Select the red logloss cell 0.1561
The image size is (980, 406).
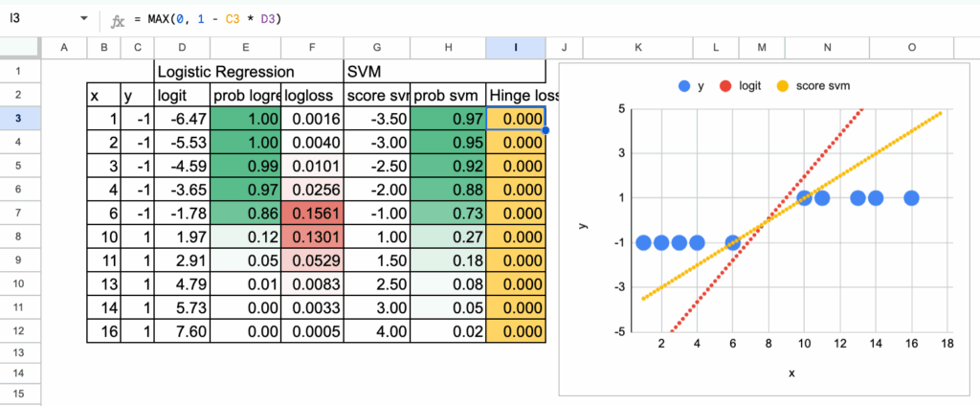pos(312,213)
